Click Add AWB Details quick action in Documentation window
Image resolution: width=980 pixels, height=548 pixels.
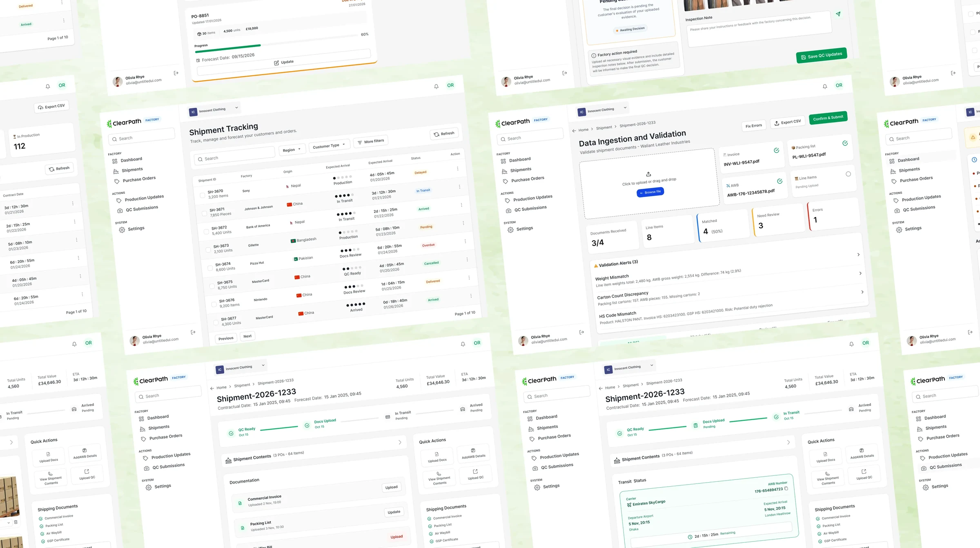pyautogui.click(x=473, y=453)
